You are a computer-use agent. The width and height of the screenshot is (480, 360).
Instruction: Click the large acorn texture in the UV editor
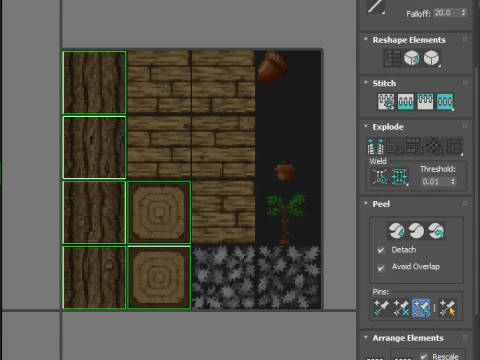click(x=273, y=66)
